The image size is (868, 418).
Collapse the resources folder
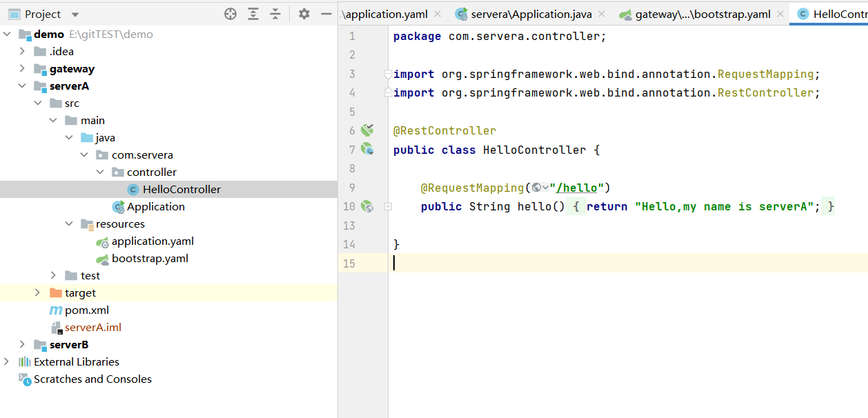pyautogui.click(x=69, y=223)
